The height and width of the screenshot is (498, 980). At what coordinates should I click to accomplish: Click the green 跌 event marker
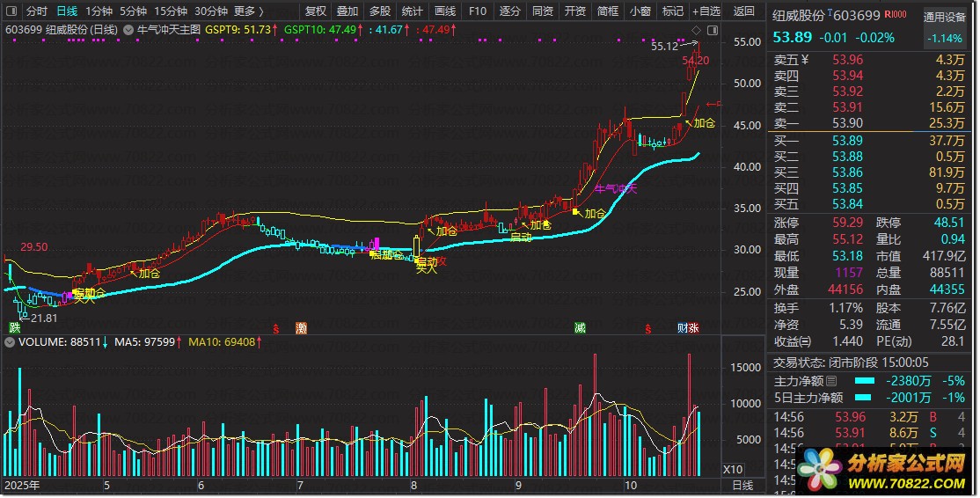[14, 327]
